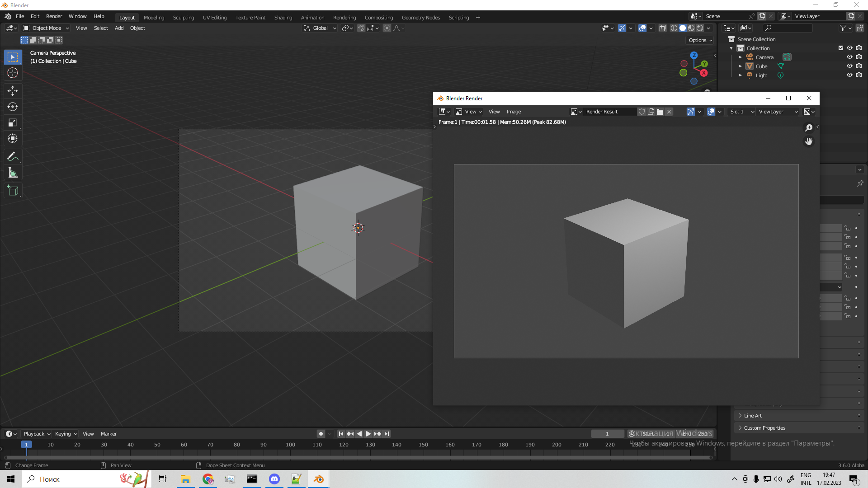Open the Add menu in viewport header
This screenshot has width=868, height=488.
coord(119,28)
